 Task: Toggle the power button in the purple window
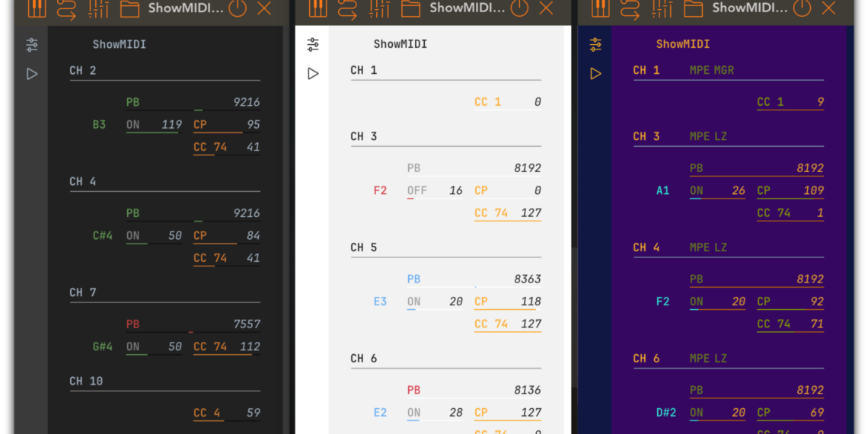tap(802, 8)
